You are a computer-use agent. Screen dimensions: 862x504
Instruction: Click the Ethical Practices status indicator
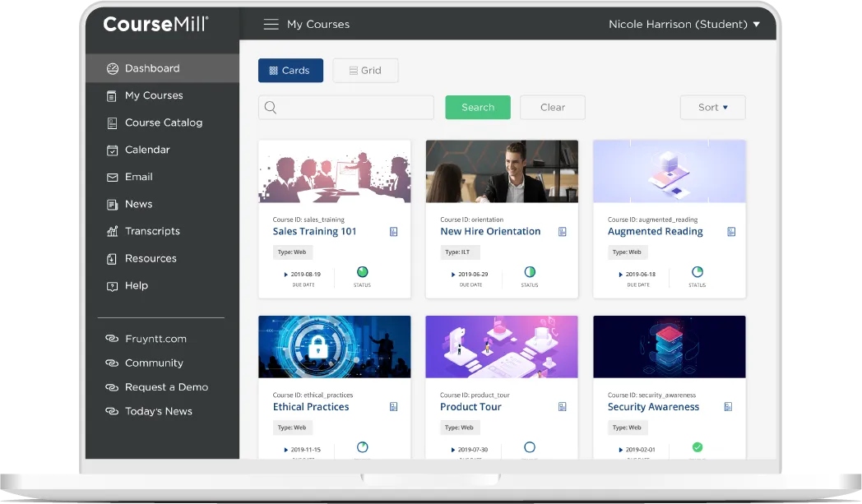click(x=362, y=446)
